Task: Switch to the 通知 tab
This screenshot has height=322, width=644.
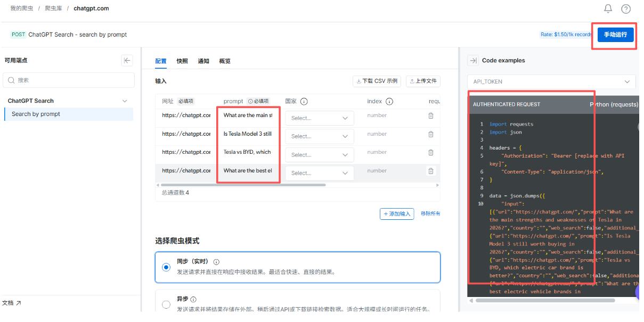Action: 203,61
